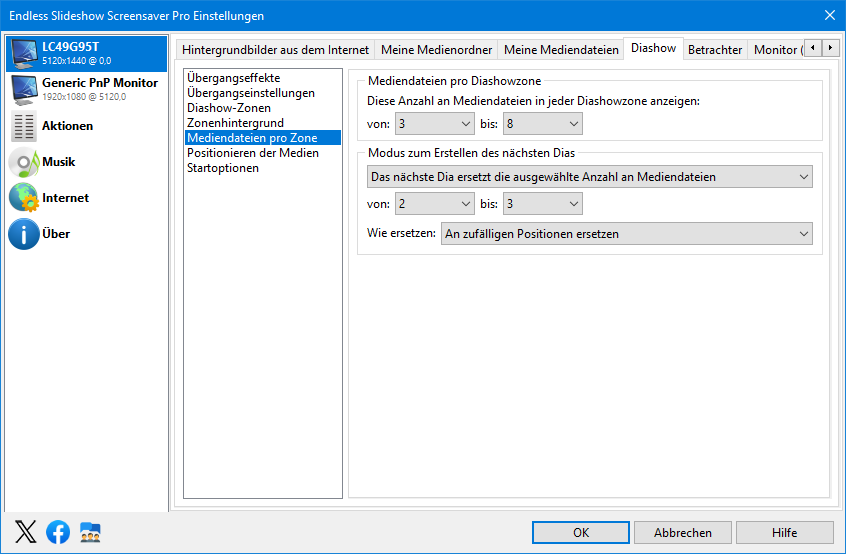Screen dimensions: 846x554
Task: Switch to Meine Mediendateien tab
Action: coord(561,50)
